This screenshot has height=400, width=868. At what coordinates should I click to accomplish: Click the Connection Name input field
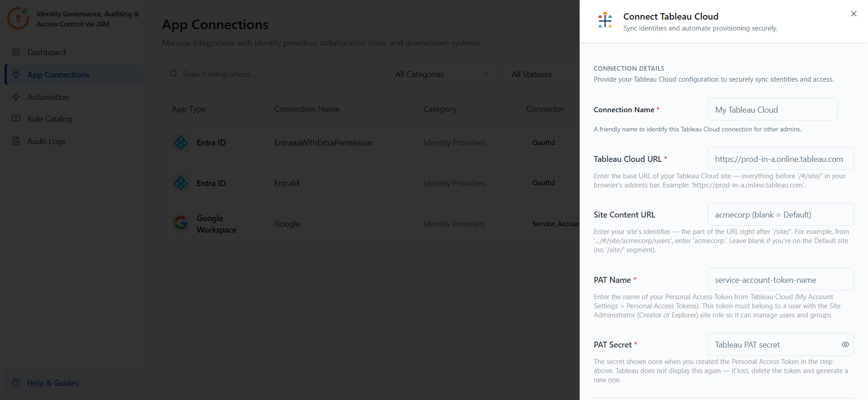(x=773, y=109)
